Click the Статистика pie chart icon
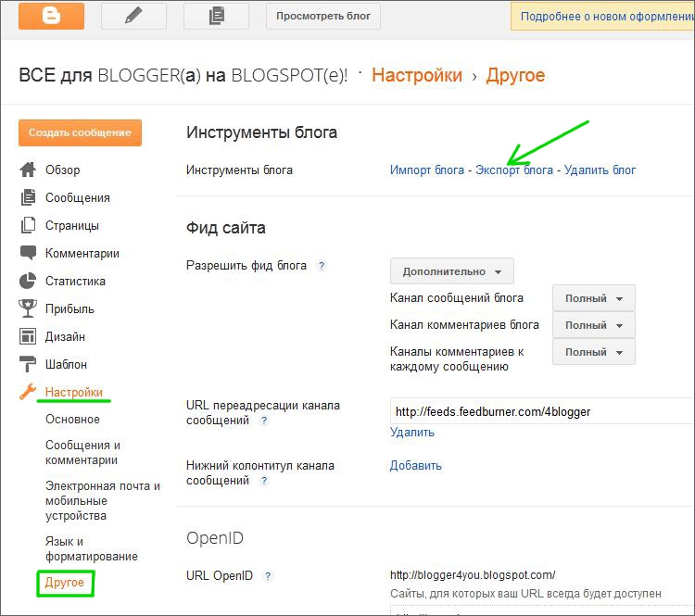This screenshot has height=616, width=695. tap(28, 281)
